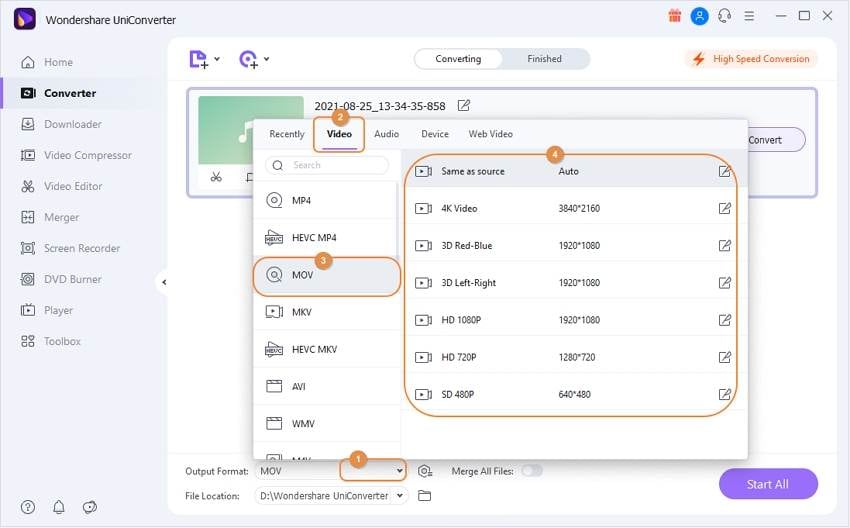Image resolution: width=850 pixels, height=528 pixels.
Task: Open the File Location dropdown
Action: click(400, 495)
